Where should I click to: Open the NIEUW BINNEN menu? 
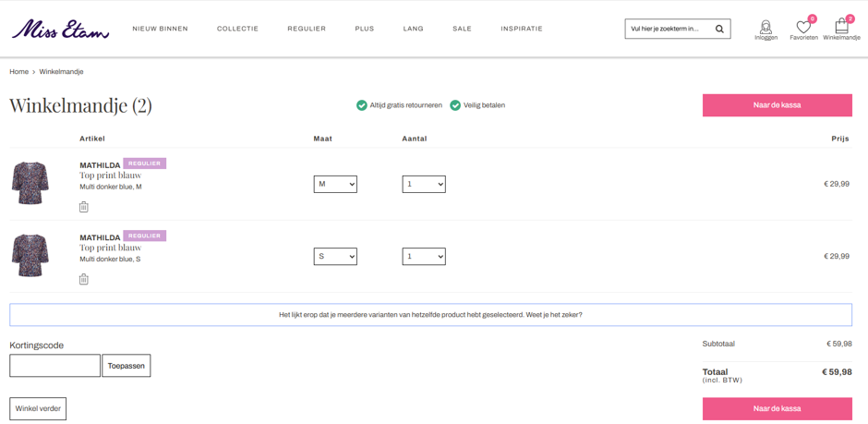coord(160,29)
